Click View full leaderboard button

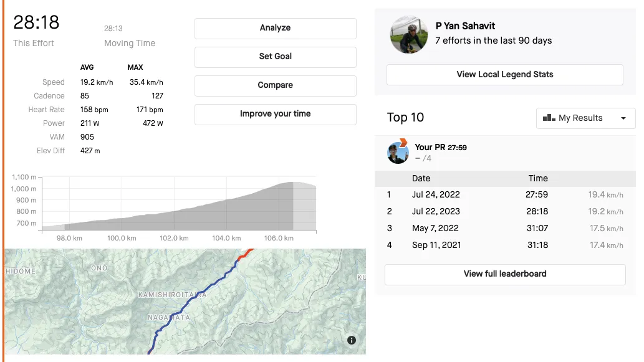click(x=504, y=274)
